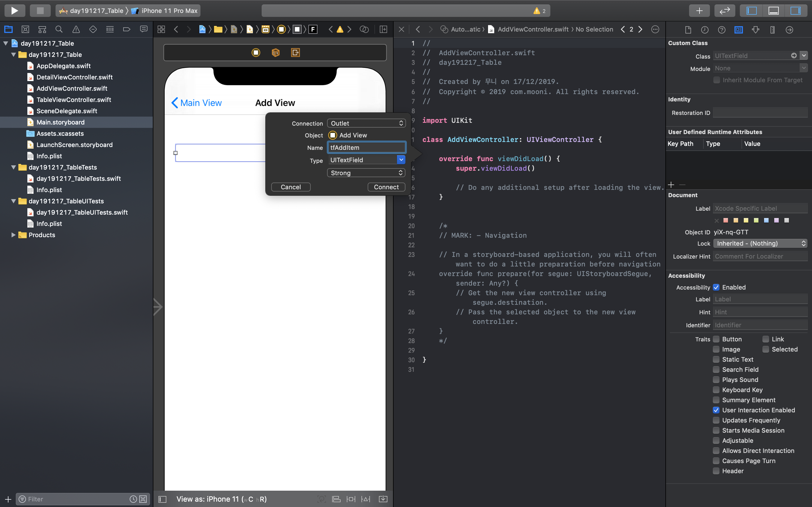Image resolution: width=812 pixels, height=507 pixels.
Task: Toggle the document outline button at canvas bottom
Action: click(162, 499)
